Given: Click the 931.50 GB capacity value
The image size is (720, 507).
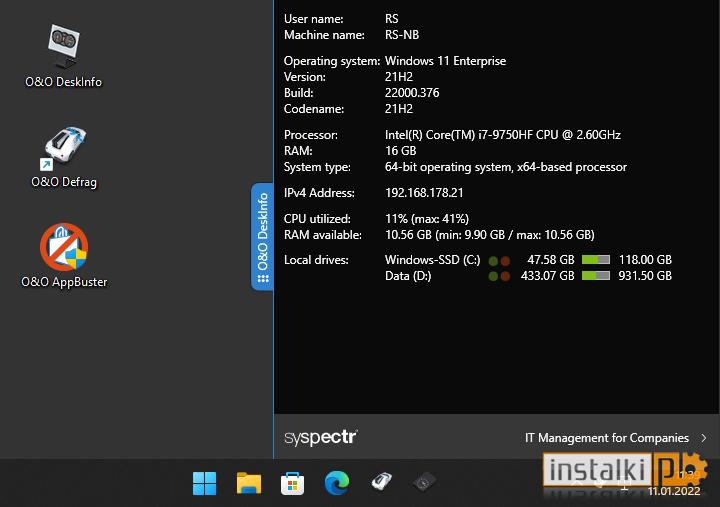Looking at the screenshot, I should point(645,276).
